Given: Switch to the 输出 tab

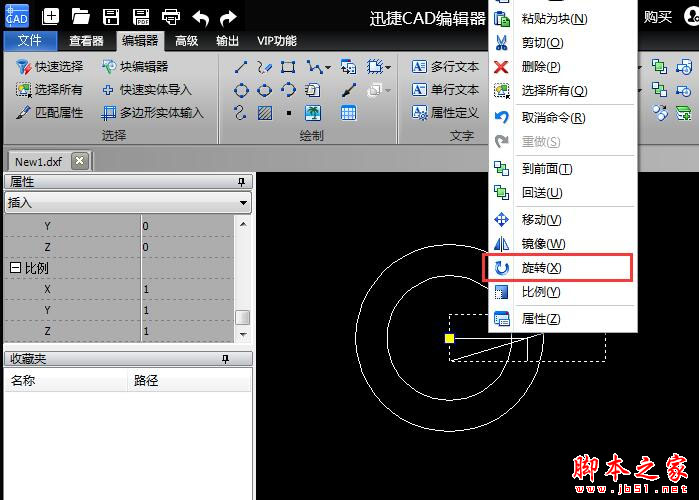Looking at the screenshot, I should (227, 41).
